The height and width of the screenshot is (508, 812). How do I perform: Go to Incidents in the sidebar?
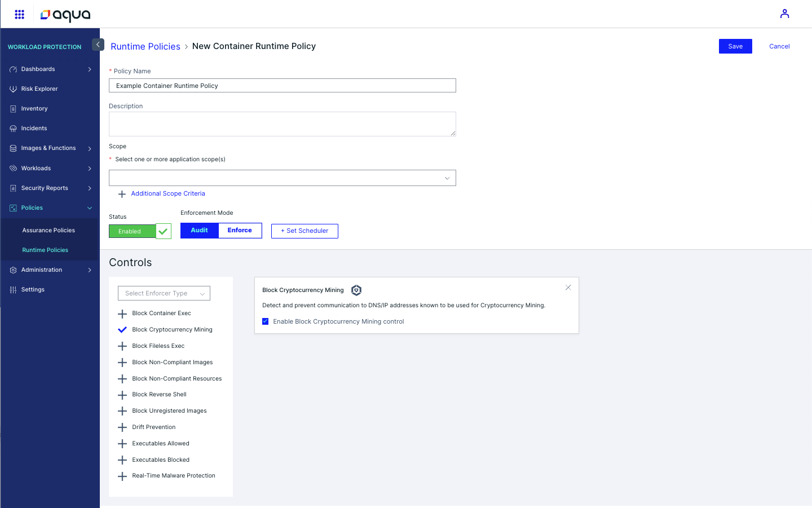(x=34, y=129)
